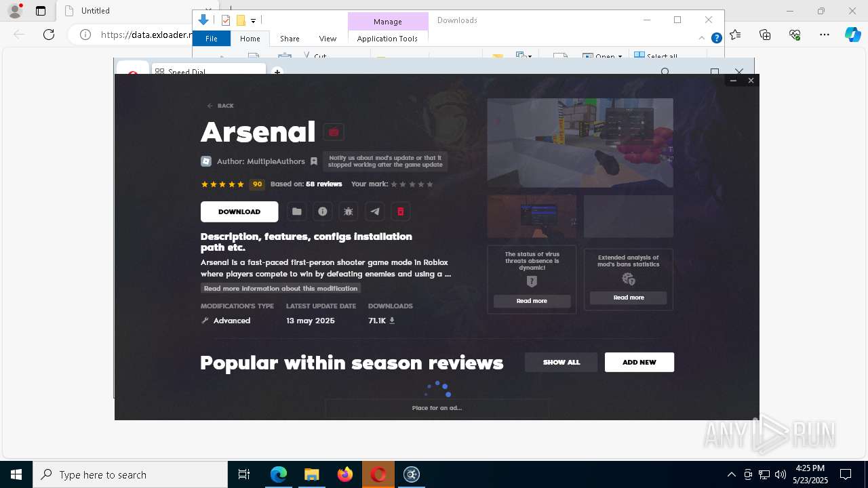Viewport: 868px width, 488px height.
Task: Open the 58 reviews link
Action: pyautogui.click(x=323, y=184)
